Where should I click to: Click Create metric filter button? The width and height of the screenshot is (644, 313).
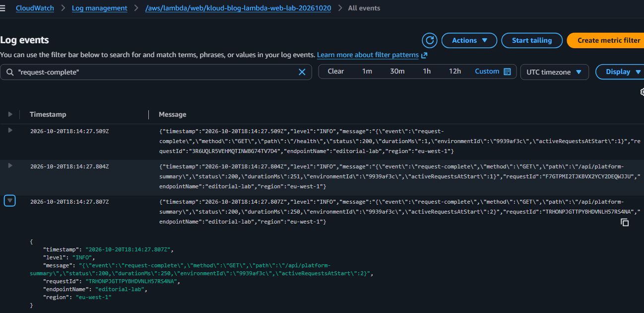[x=606, y=40]
